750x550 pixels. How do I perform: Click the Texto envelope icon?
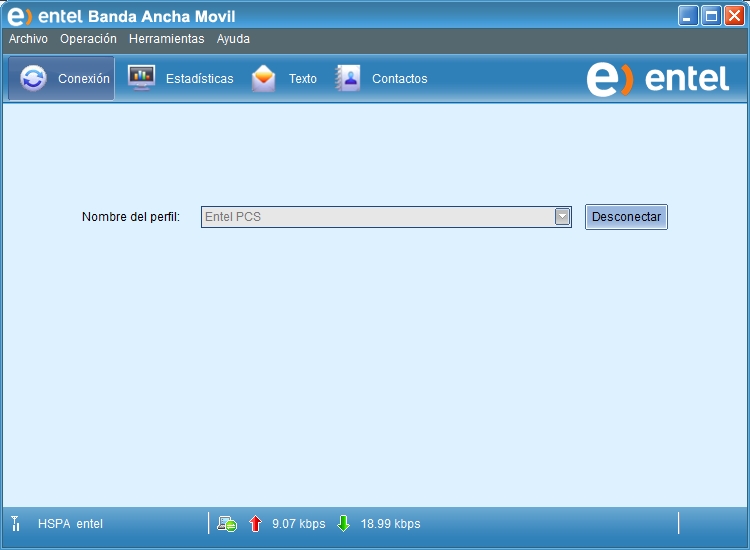click(x=264, y=78)
